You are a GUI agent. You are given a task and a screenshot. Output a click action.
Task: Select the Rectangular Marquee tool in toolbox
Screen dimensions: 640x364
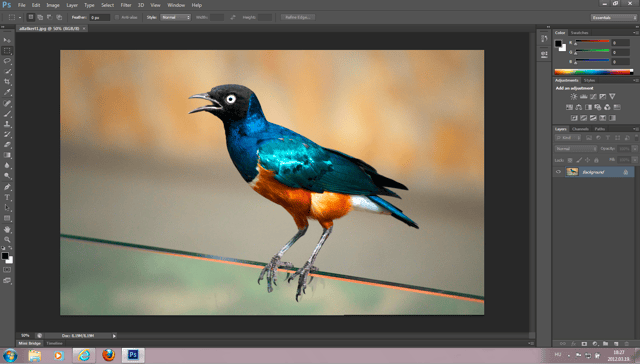click(7, 51)
